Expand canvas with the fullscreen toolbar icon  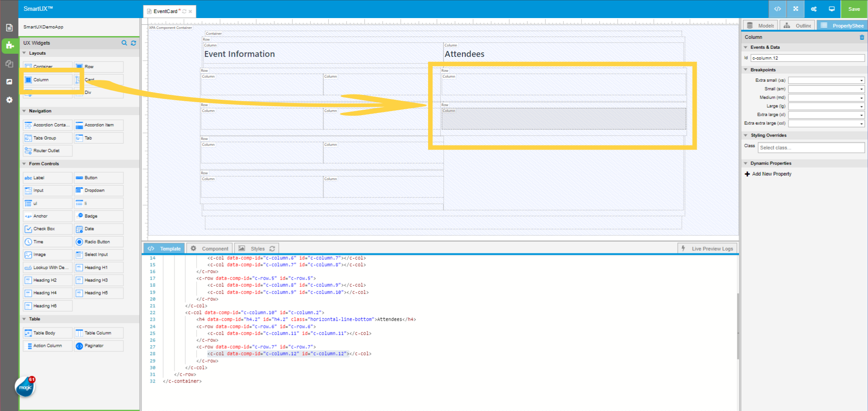coord(795,9)
